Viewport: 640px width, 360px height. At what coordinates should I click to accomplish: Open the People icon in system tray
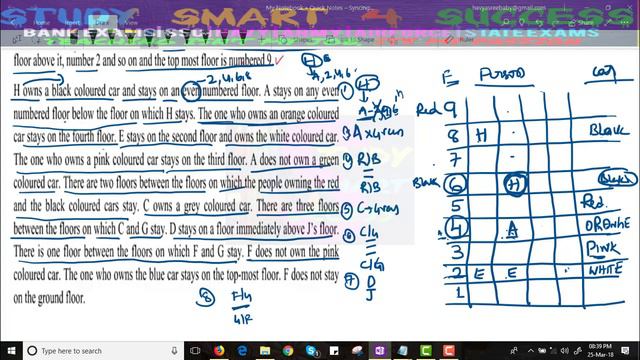[514, 351]
